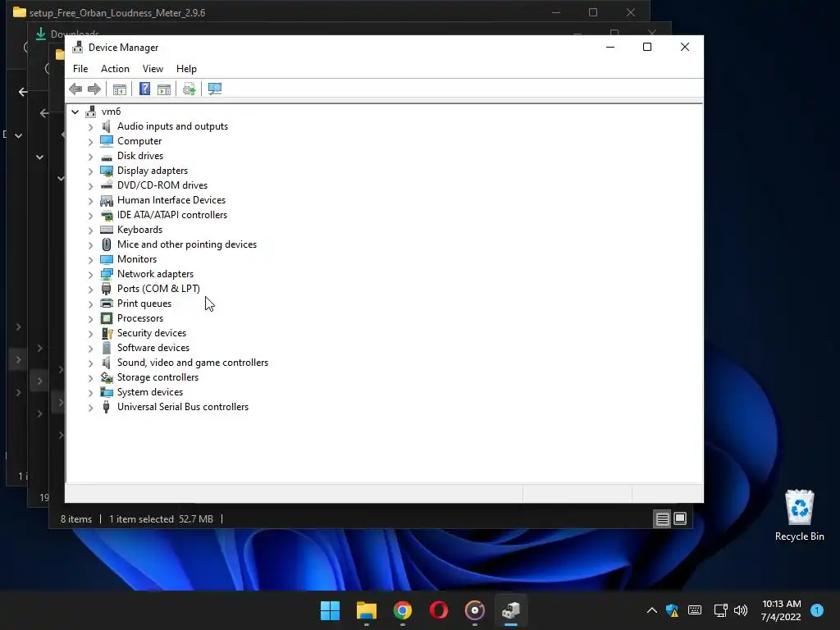Image resolution: width=840 pixels, height=630 pixels.
Task: Select the Human Interface Devices icon
Action: (107, 200)
